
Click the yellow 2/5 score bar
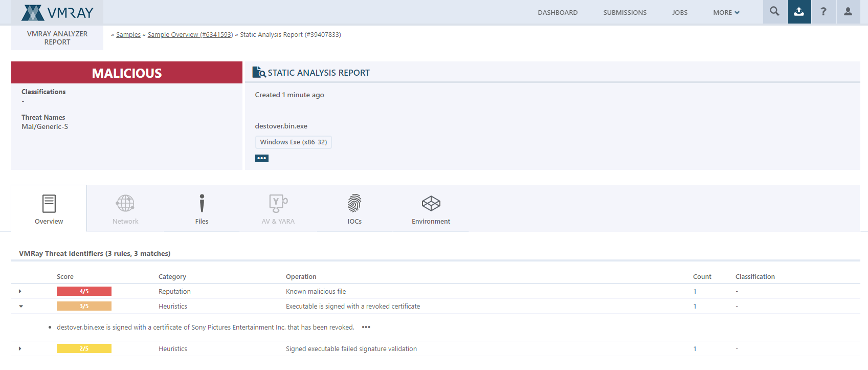coord(84,349)
